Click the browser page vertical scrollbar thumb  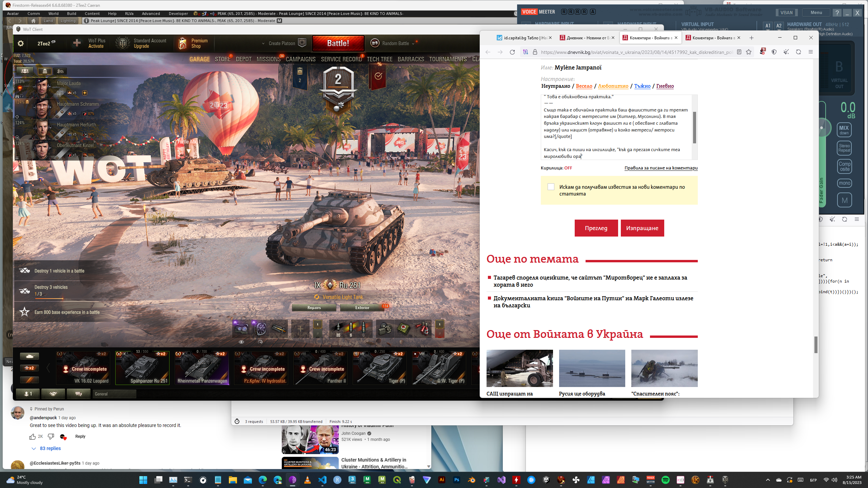[x=815, y=345]
